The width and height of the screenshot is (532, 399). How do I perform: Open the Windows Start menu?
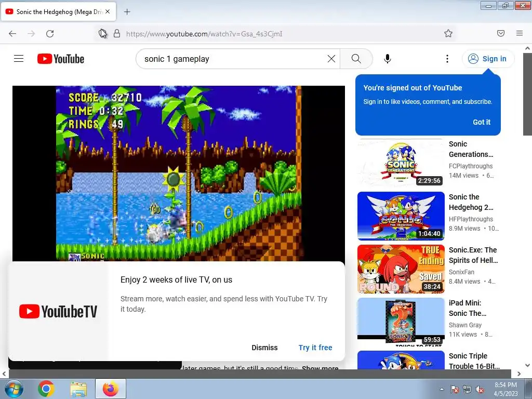point(13,389)
